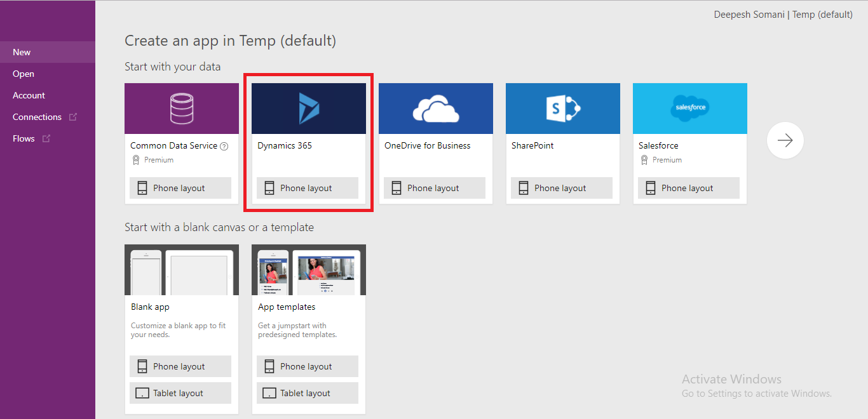Image resolution: width=868 pixels, height=419 pixels.
Task: Click the Salesforce card title
Action: (x=658, y=146)
